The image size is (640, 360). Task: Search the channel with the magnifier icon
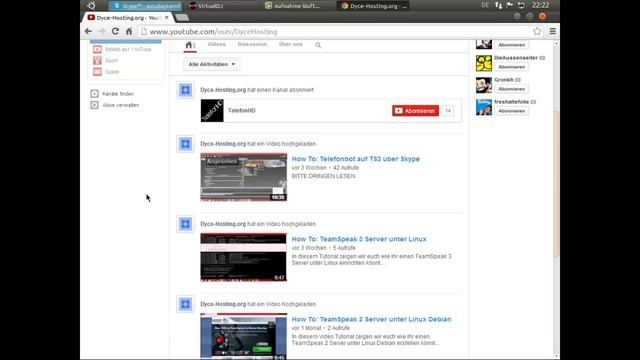pyautogui.click(x=318, y=45)
